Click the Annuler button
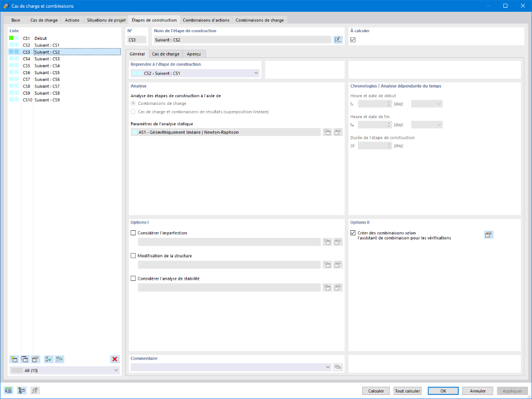 (x=478, y=391)
